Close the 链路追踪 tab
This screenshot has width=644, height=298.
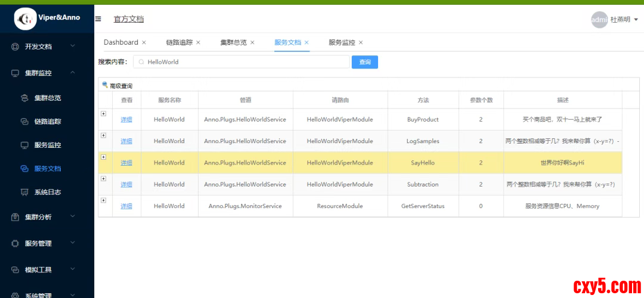tap(198, 42)
